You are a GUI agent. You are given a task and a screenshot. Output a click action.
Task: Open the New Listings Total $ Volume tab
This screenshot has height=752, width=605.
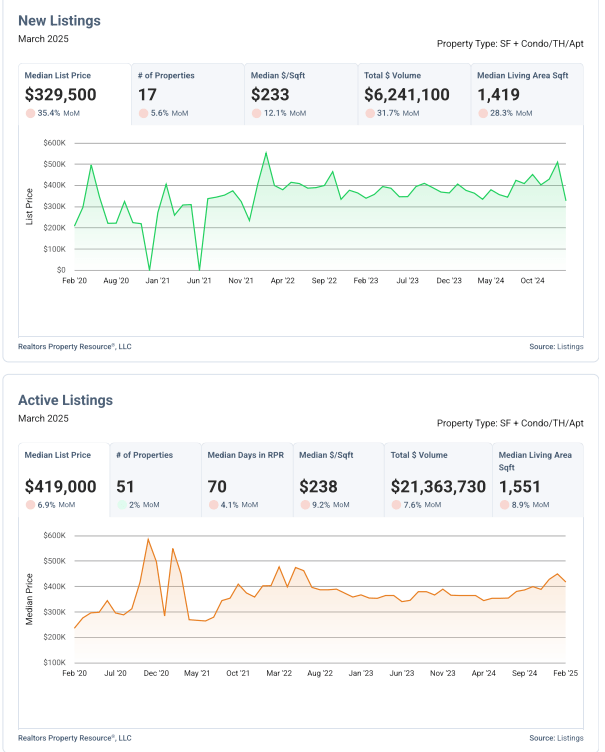coord(414,94)
